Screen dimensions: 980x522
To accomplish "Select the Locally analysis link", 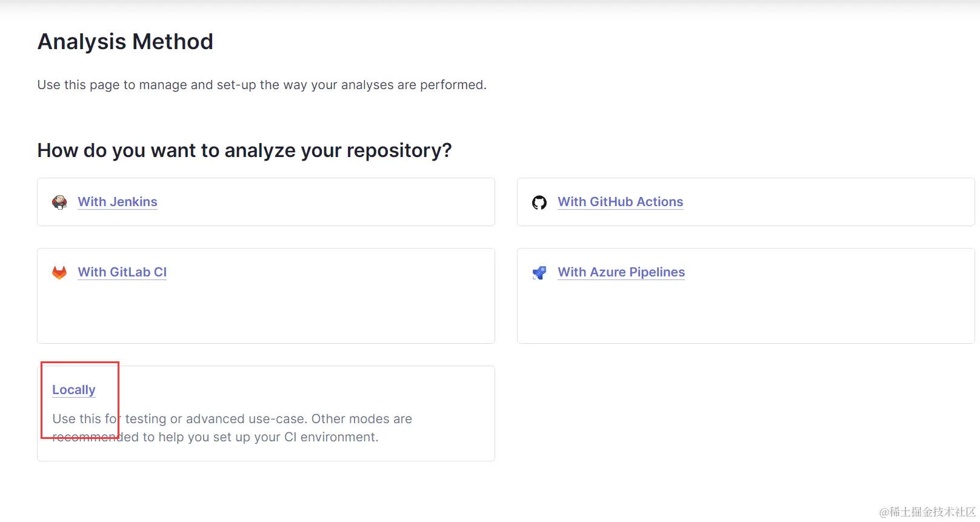I will [x=74, y=390].
